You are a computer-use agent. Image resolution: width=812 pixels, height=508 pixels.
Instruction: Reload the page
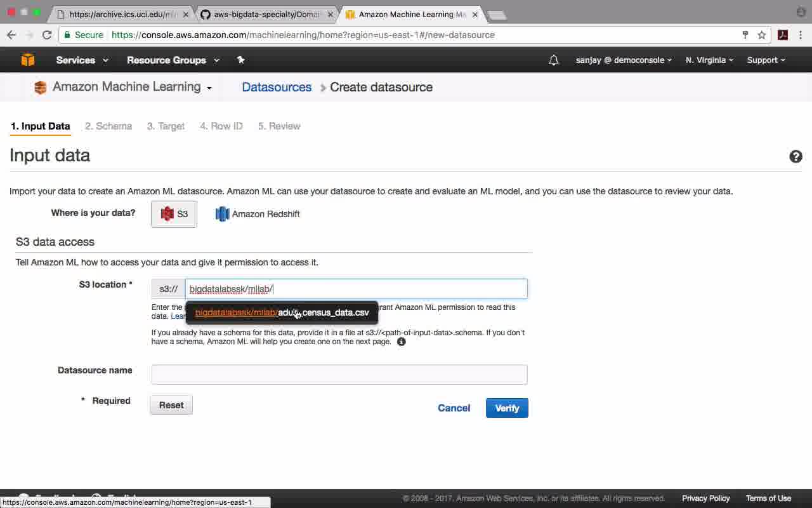[47, 35]
